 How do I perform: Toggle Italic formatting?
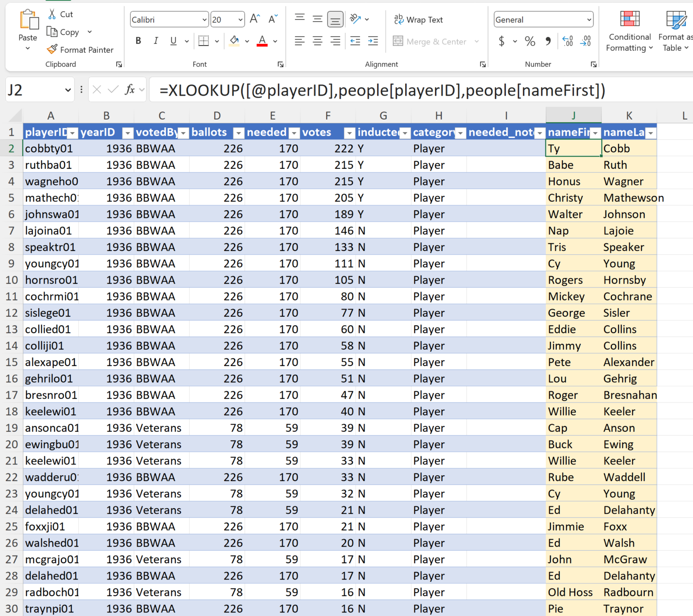(x=156, y=41)
